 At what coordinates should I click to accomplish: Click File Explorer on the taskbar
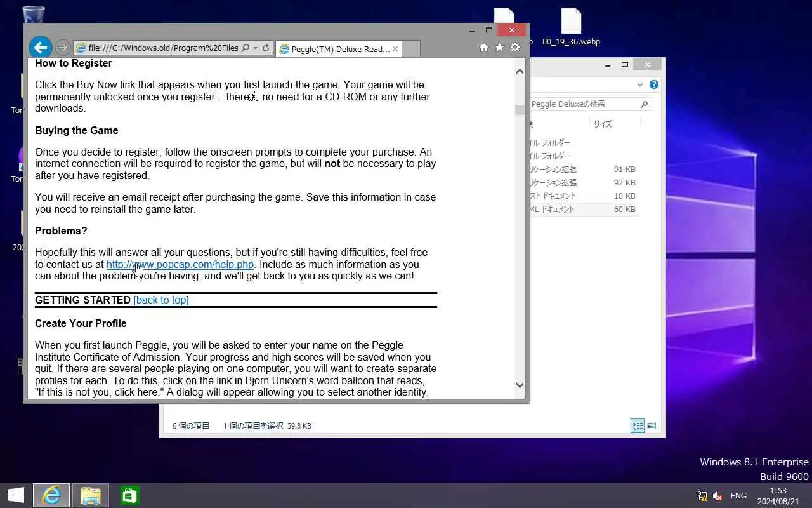91,495
